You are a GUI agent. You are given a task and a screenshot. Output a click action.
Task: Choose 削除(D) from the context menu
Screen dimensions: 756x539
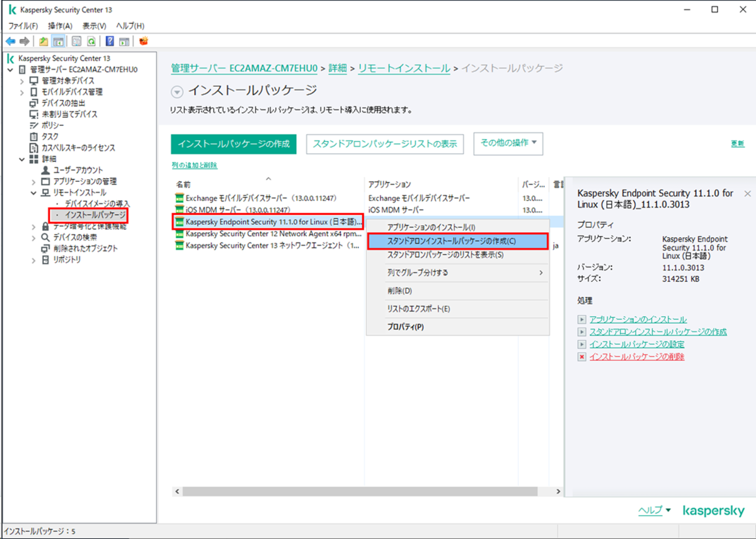(457, 291)
